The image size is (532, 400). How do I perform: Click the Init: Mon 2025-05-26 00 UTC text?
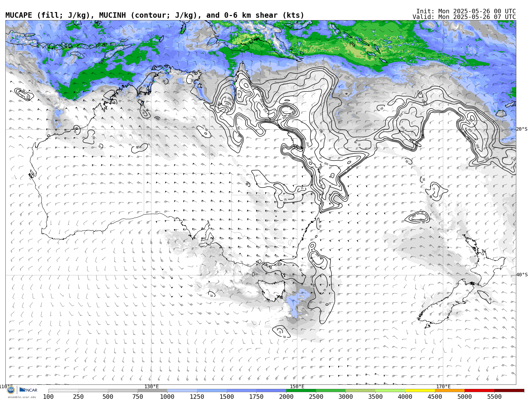(466, 11)
